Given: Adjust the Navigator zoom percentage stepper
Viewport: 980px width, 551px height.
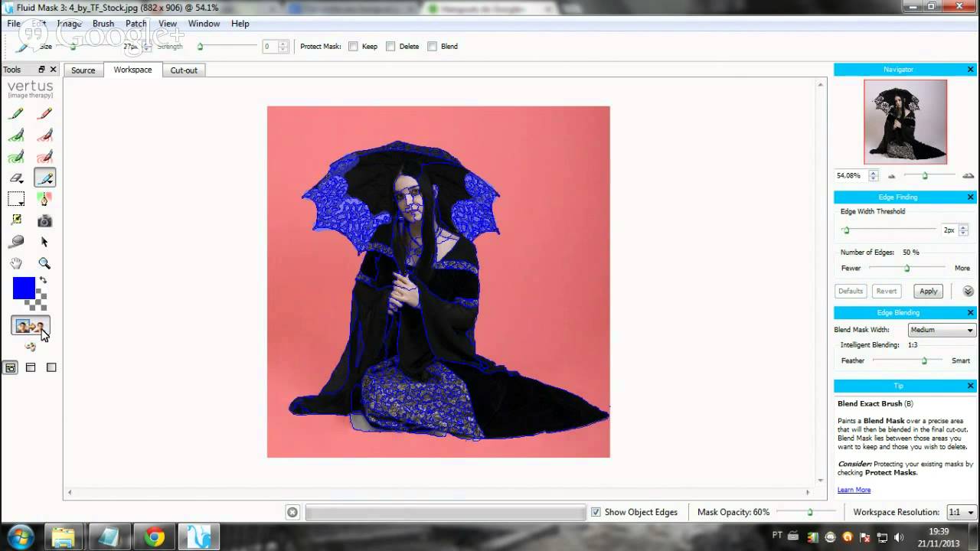Looking at the screenshot, I should coord(874,176).
